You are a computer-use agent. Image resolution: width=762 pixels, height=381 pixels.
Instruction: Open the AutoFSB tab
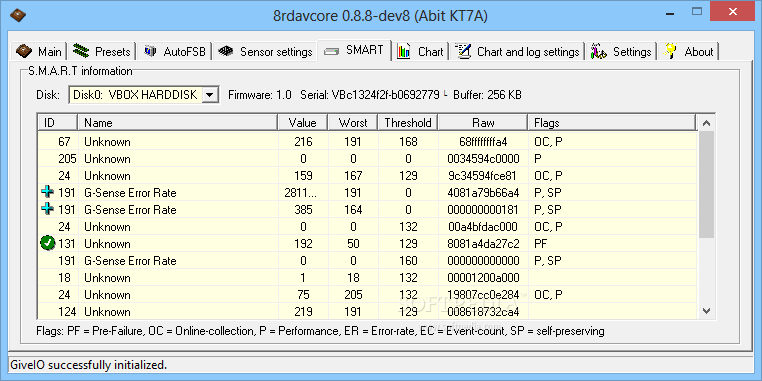pos(174,51)
